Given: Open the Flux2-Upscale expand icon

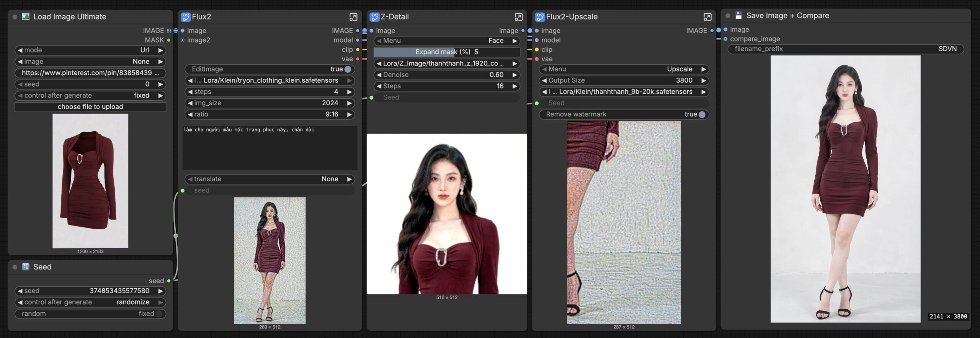Looking at the screenshot, I should click(707, 17).
